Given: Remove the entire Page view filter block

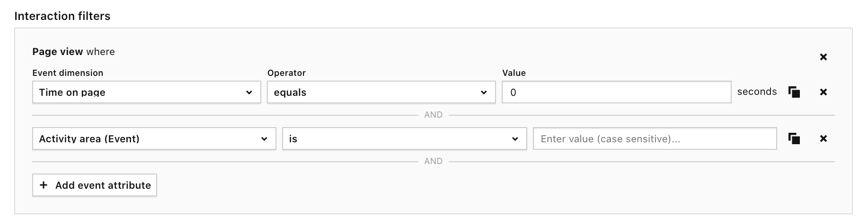Looking at the screenshot, I should 823,57.
